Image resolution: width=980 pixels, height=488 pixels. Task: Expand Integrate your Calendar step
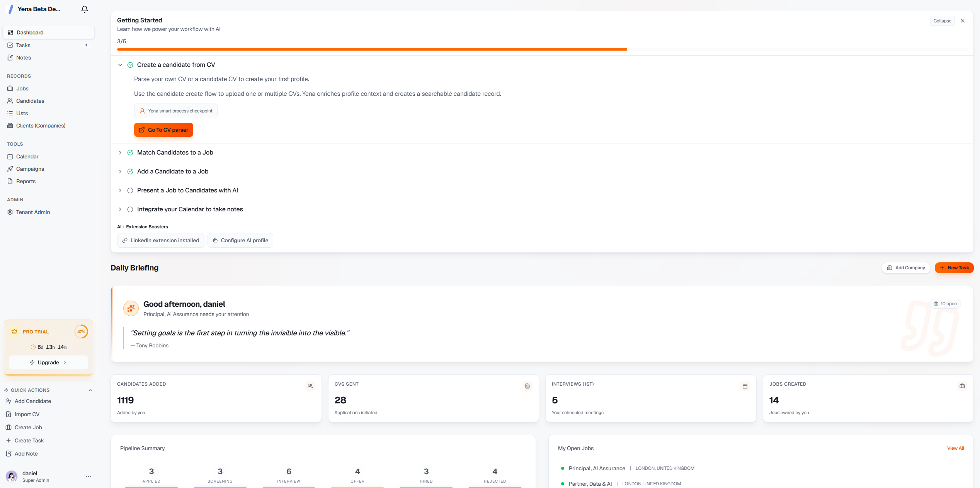[x=120, y=209]
